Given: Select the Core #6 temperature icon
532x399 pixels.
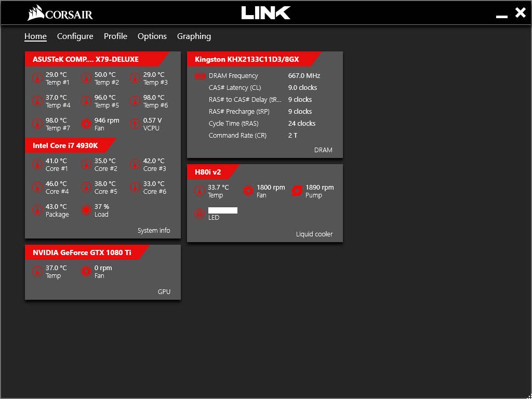Looking at the screenshot, I should [135, 187].
